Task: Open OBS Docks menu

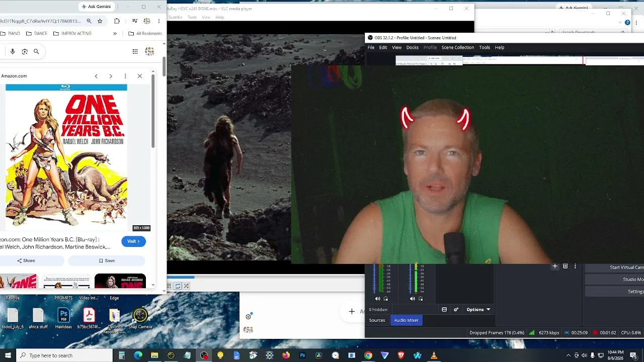Action: 413,47
